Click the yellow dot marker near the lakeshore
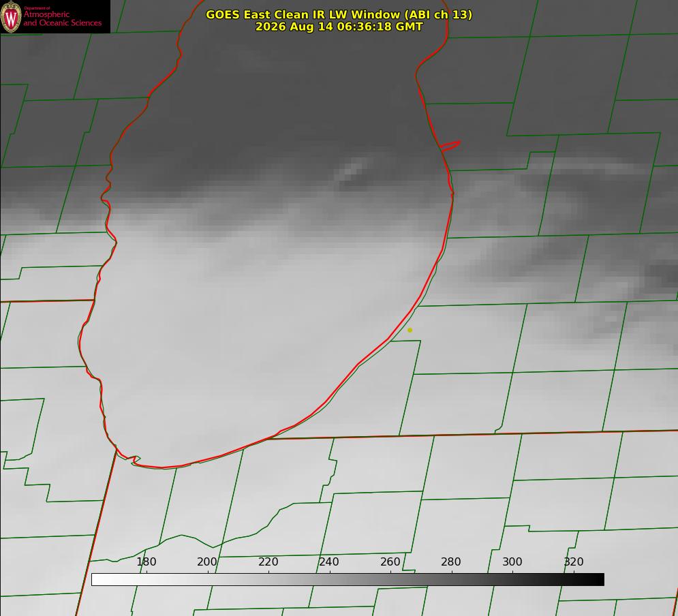The width and height of the screenshot is (678, 616). pos(410,330)
